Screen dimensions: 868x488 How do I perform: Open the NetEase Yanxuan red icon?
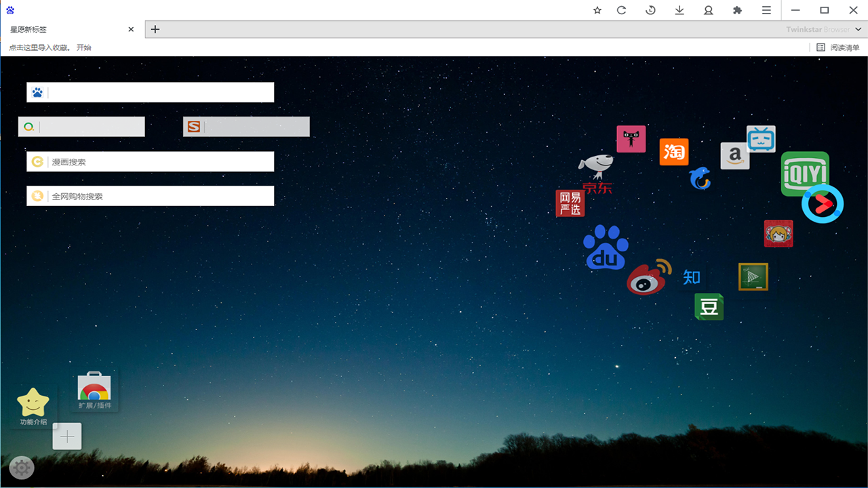click(570, 203)
